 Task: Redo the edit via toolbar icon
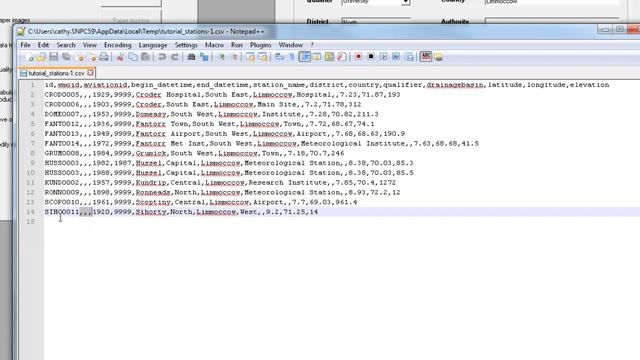[175, 57]
